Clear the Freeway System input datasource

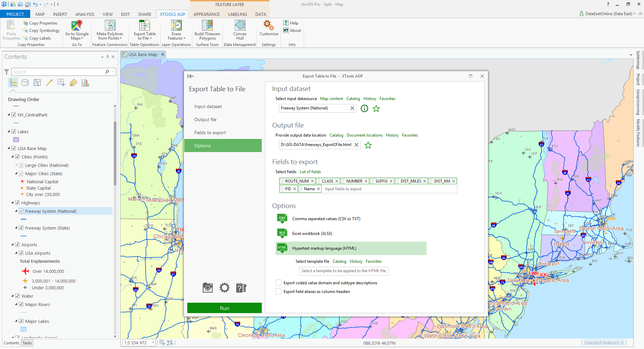pyautogui.click(x=352, y=108)
